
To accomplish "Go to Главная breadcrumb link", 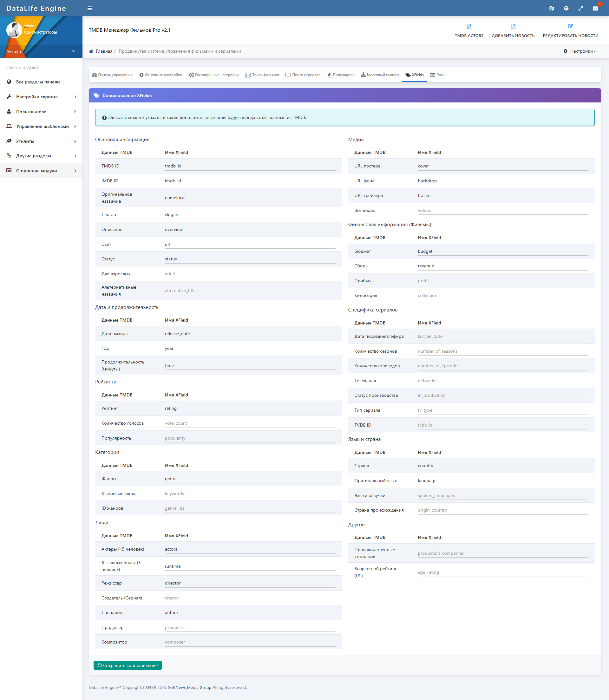I will tap(104, 51).
